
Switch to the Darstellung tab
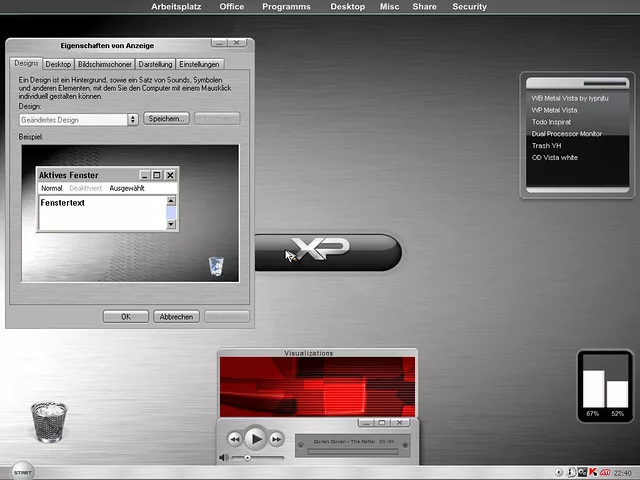(155, 64)
